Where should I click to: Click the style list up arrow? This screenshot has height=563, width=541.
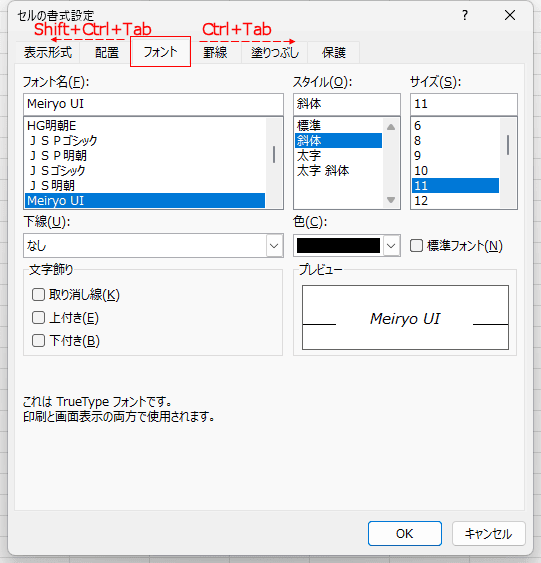point(391,127)
